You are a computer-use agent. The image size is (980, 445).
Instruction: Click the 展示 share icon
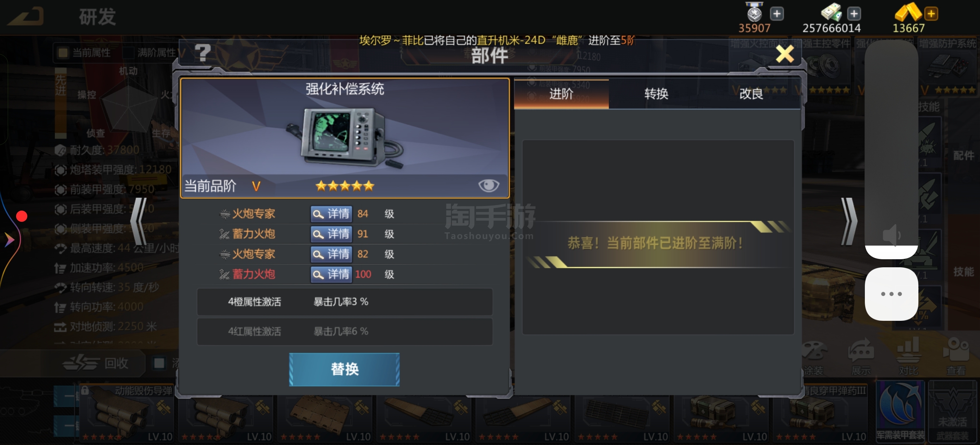click(x=861, y=357)
